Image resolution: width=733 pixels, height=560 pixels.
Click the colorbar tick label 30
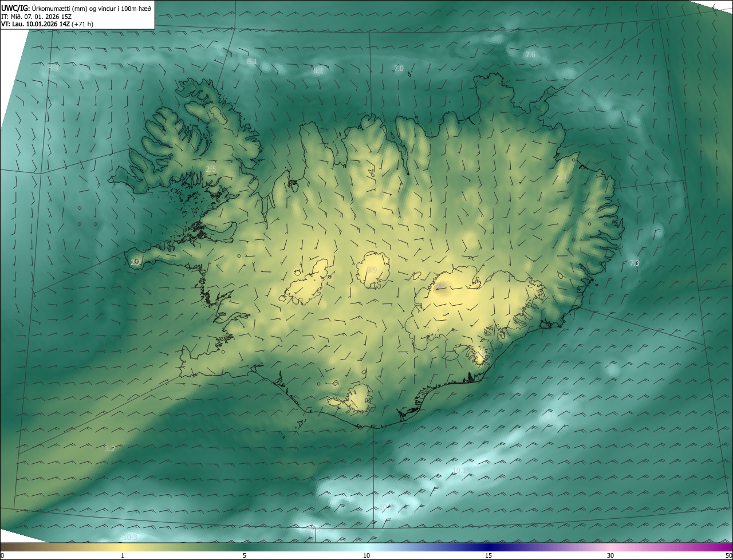pyautogui.click(x=610, y=555)
